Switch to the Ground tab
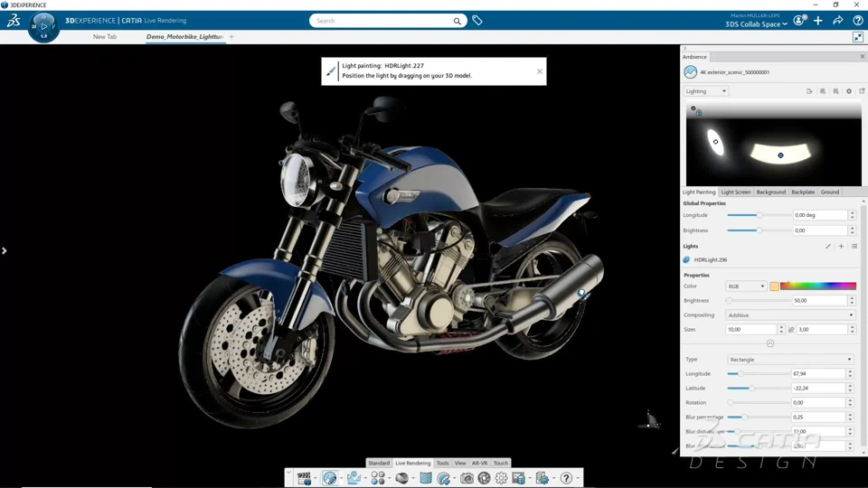This screenshot has height=488, width=868. pos(829,192)
